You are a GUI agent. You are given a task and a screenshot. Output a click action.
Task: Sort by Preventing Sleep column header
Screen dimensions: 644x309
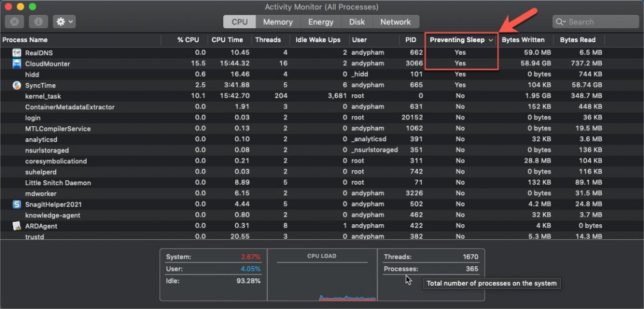[x=458, y=40]
